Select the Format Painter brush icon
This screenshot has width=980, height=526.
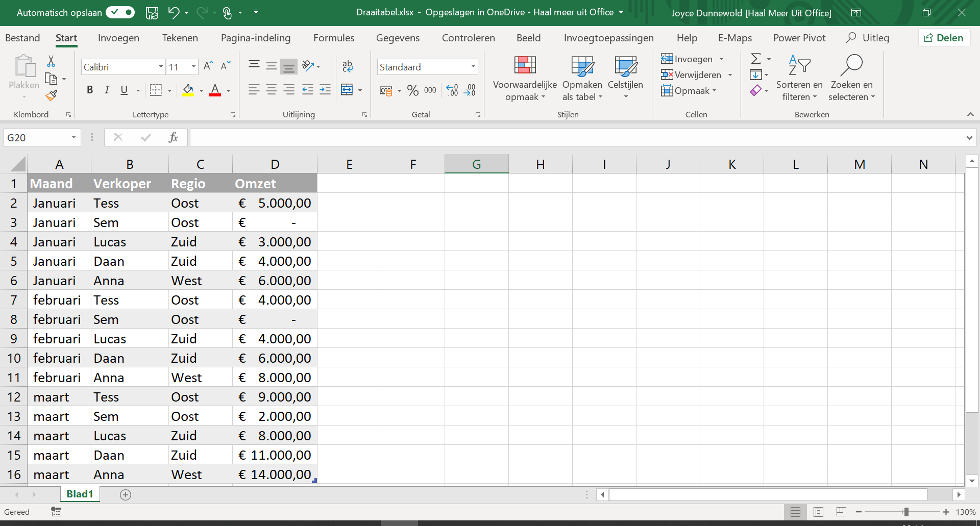51,95
